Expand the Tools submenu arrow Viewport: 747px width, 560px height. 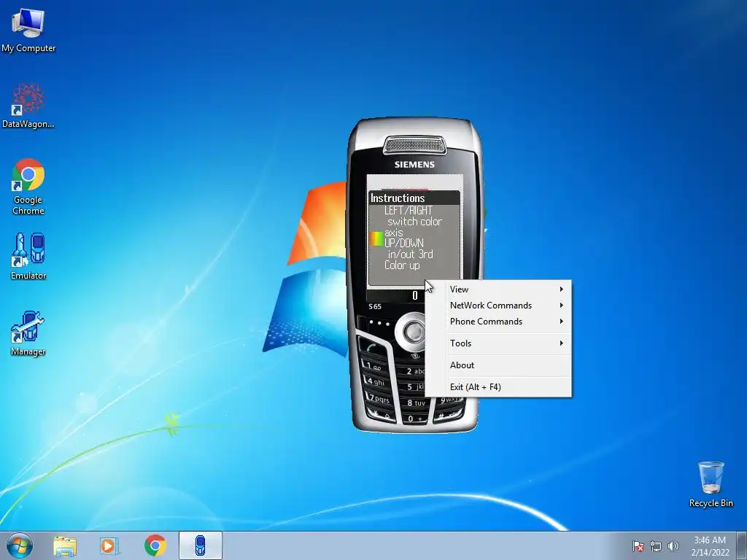(x=562, y=343)
